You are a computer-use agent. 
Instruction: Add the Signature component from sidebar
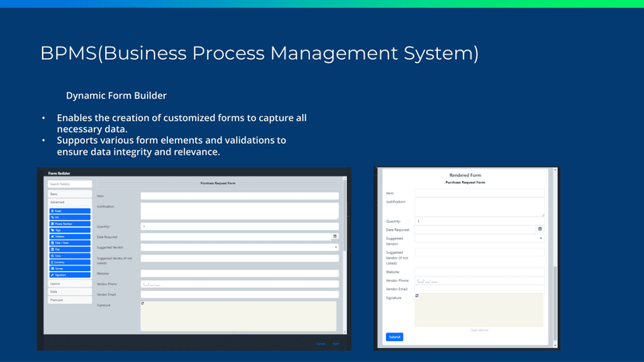69,275
